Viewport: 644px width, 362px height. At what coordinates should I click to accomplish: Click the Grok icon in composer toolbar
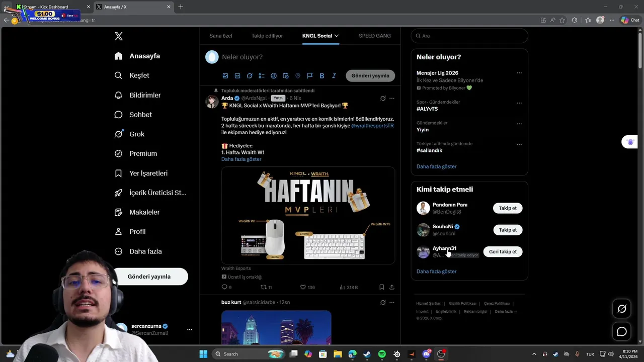tap(250, 76)
